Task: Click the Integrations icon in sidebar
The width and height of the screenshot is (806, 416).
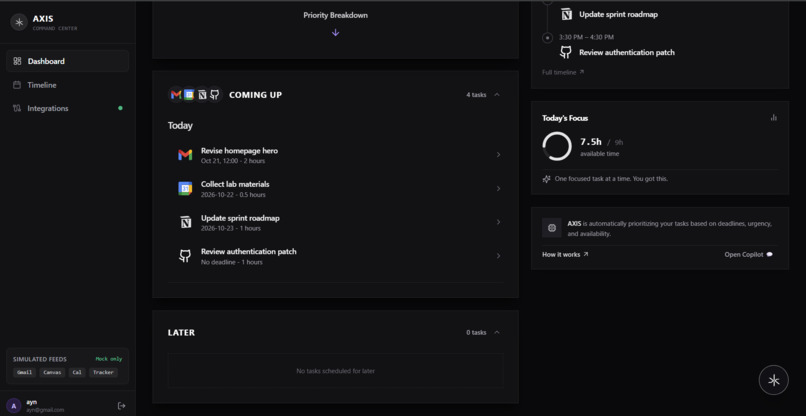Action: [17, 108]
